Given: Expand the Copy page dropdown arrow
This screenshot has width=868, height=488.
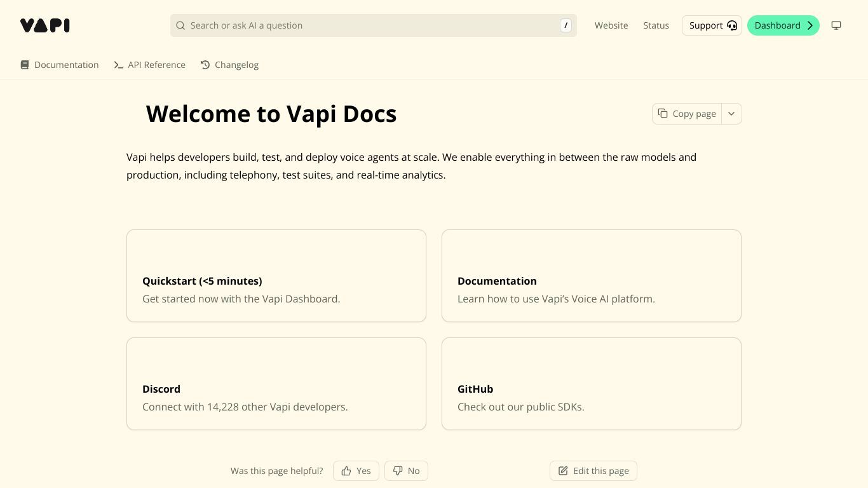Looking at the screenshot, I should (731, 114).
